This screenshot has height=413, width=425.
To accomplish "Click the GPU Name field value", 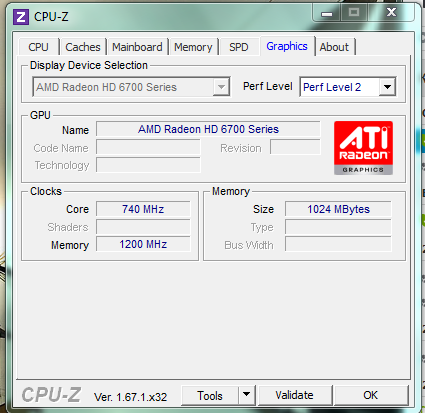I will (208, 129).
